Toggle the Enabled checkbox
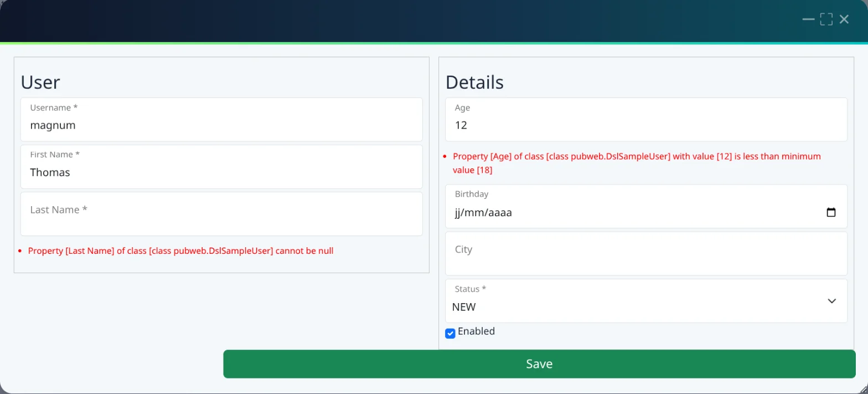The height and width of the screenshot is (394, 868). [x=451, y=334]
